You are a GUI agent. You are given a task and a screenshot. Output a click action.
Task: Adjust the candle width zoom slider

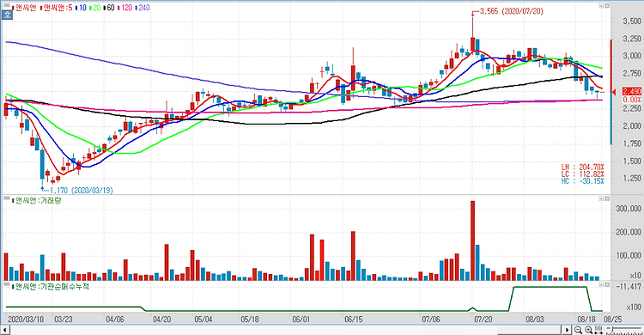click(x=625, y=330)
